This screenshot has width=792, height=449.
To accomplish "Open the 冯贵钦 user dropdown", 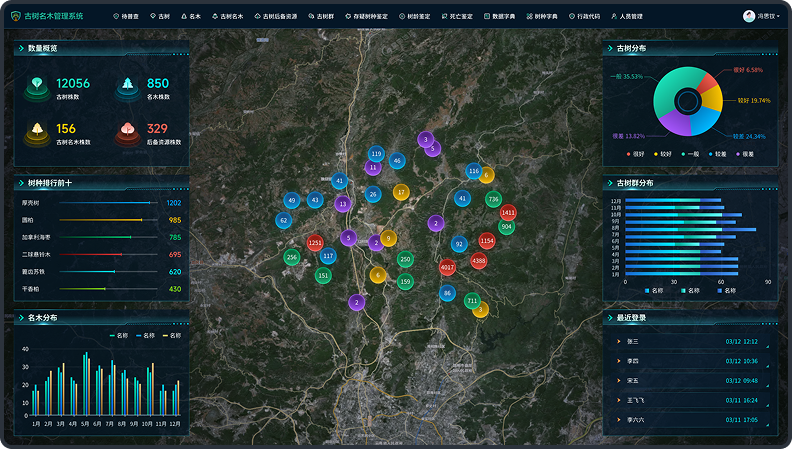I will coord(767,17).
